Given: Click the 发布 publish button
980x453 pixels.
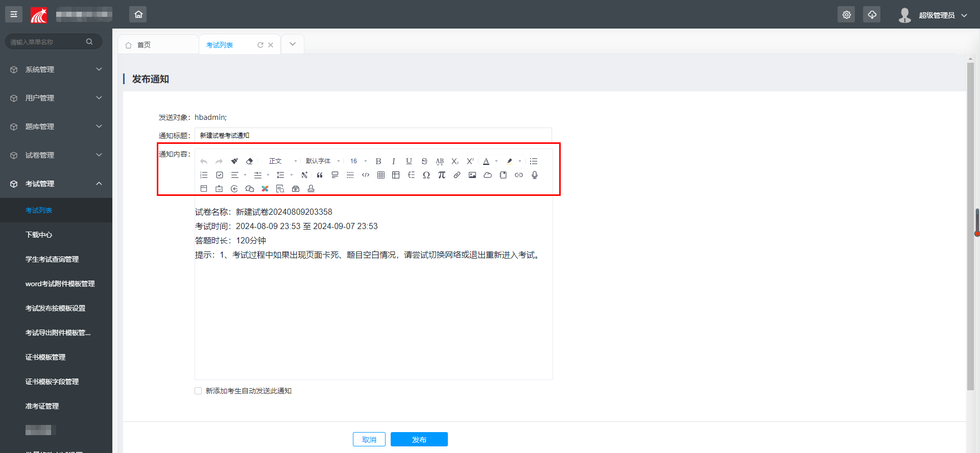Looking at the screenshot, I should coord(419,439).
